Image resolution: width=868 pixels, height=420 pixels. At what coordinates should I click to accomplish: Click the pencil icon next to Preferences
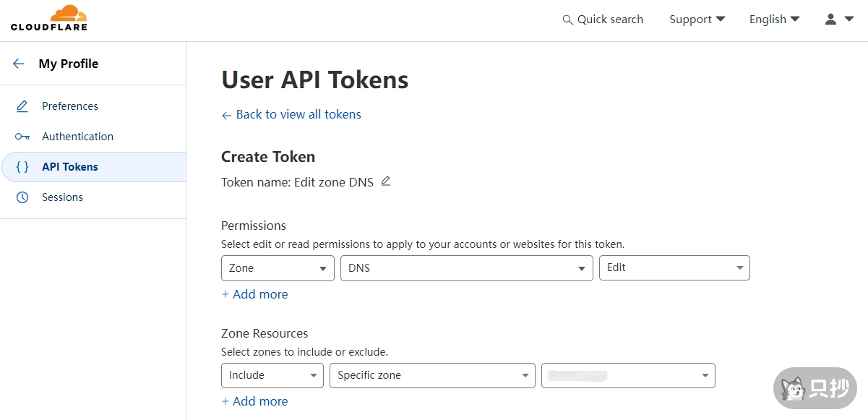coord(22,106)
